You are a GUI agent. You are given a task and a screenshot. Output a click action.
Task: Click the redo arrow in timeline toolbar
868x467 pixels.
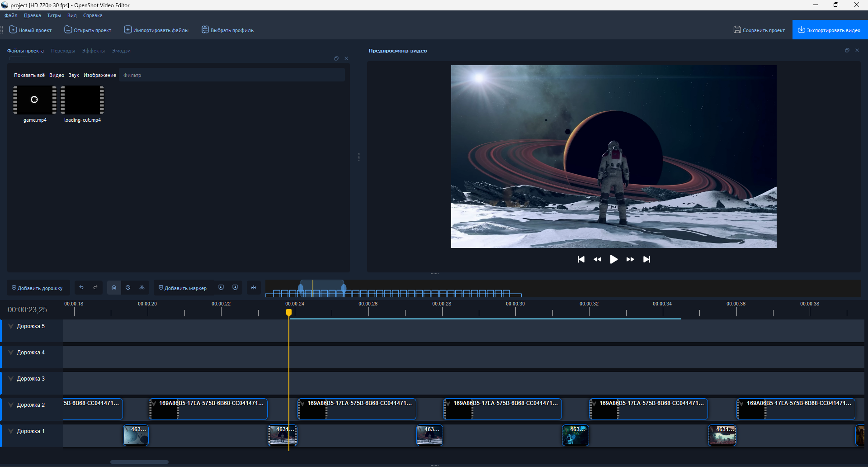pyautogui.click(x=95, y=288)
